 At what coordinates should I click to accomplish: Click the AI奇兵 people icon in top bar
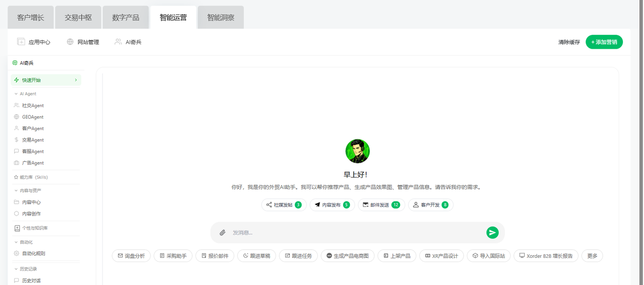coord(118,42)
